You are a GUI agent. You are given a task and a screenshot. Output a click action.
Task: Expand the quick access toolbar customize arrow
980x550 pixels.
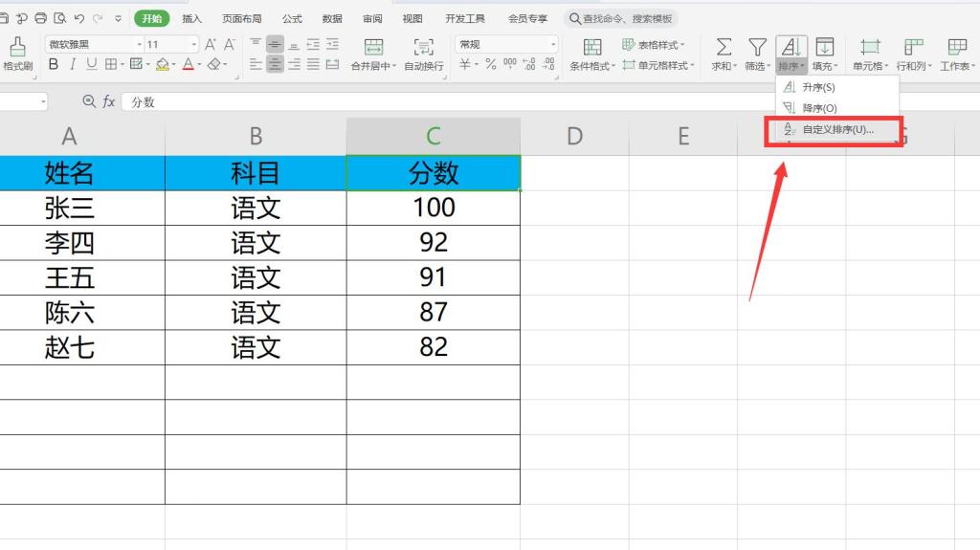118,19
